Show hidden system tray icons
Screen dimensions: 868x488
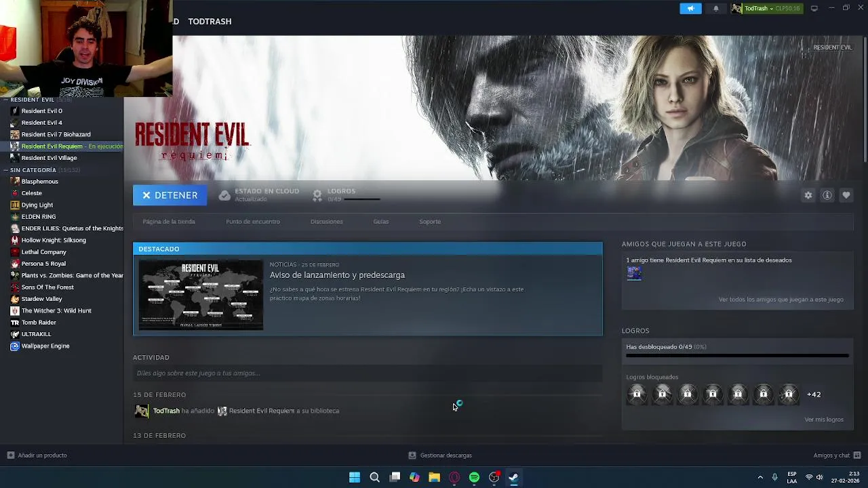point(760,477)
